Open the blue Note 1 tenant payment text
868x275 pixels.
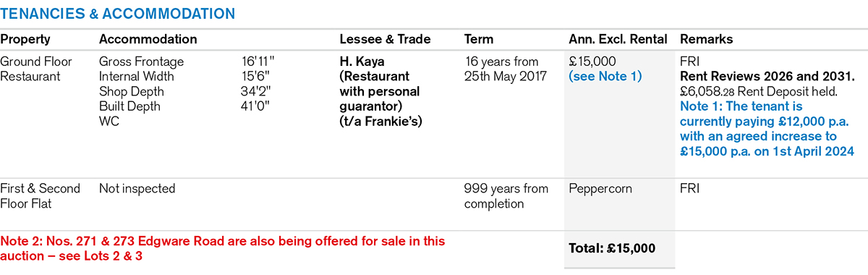coord(767,129)
